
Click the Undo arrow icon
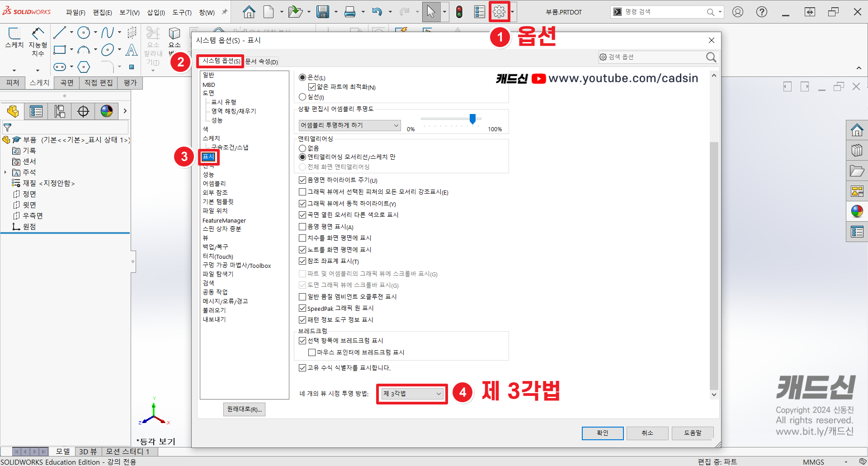377,12
